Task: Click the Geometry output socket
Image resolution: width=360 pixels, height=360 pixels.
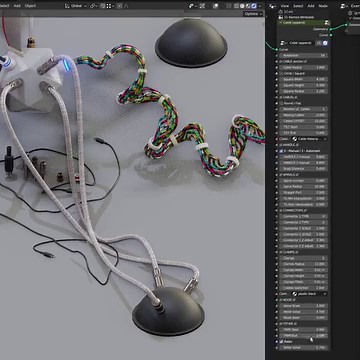Action: tap(330, 29)
